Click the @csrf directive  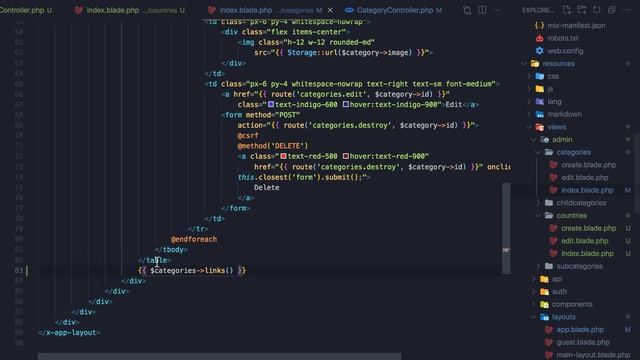point(248,136)
